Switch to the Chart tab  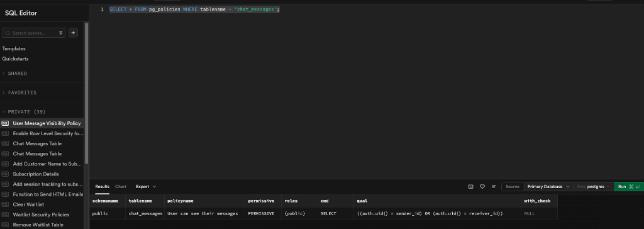click(x=121, y=187)
